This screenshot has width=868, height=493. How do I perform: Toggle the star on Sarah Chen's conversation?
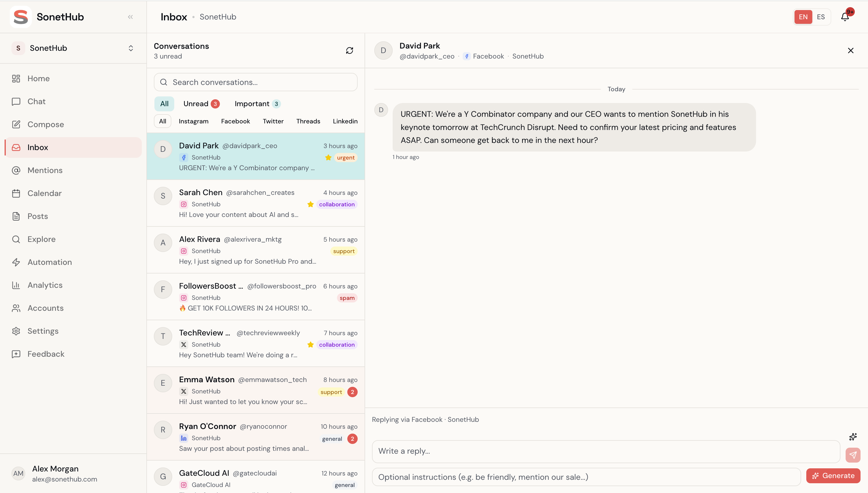pyautogui.click(x=310, y=204)
